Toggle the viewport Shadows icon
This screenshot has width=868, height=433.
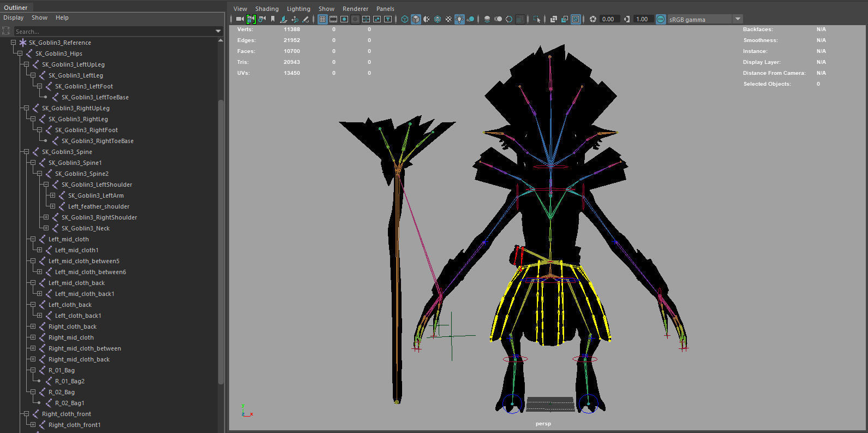point(470,19)
